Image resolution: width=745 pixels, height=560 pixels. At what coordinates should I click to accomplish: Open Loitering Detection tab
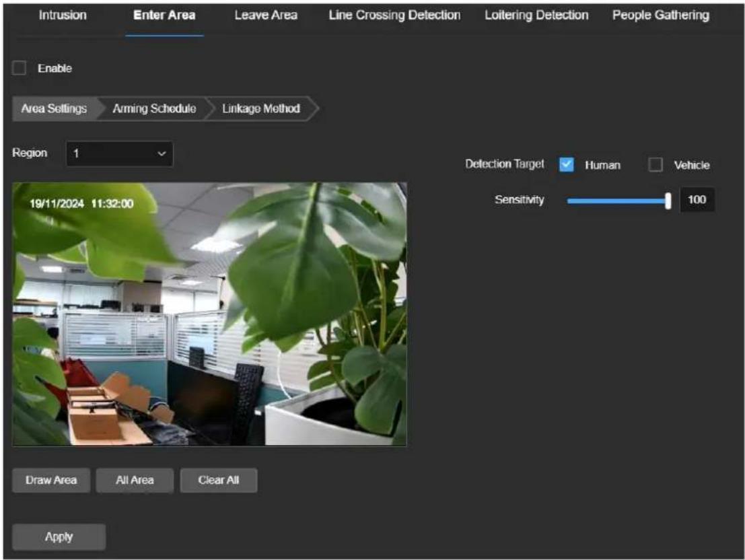point(536,15)
